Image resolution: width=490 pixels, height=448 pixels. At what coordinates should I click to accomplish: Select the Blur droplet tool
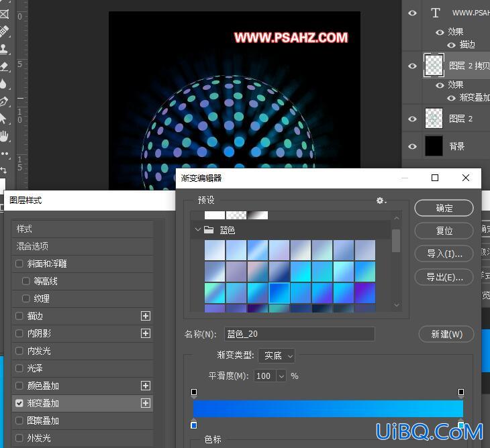click(x=3, y=84)
